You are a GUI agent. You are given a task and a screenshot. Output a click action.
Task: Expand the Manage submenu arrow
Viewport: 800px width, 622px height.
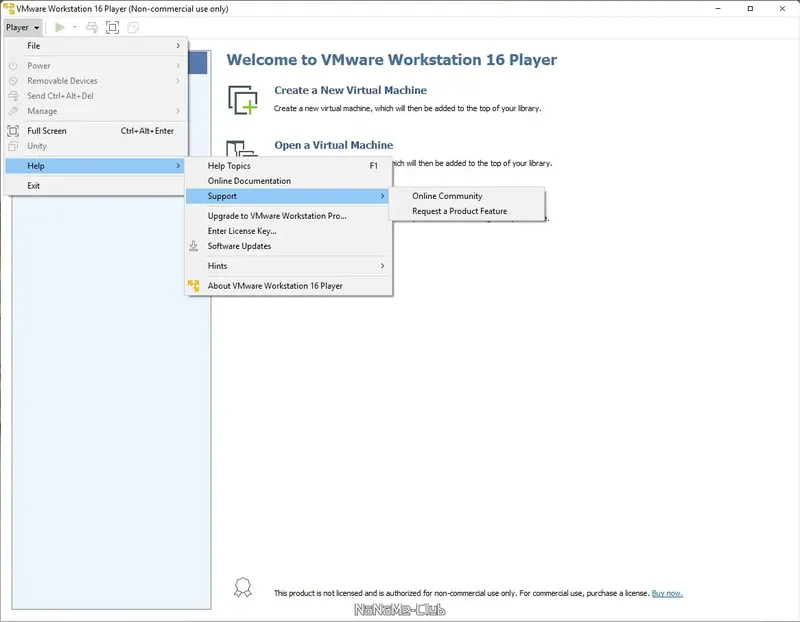pyautogui.click(x=178, y=111)
